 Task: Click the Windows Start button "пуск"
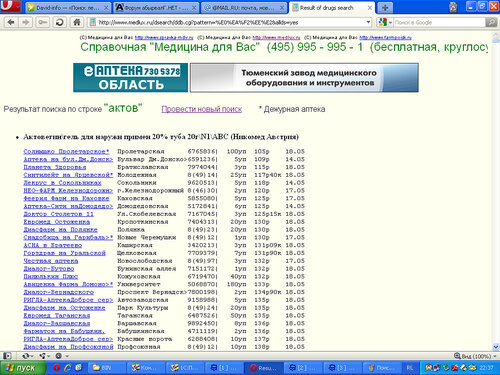click(23, 368)
